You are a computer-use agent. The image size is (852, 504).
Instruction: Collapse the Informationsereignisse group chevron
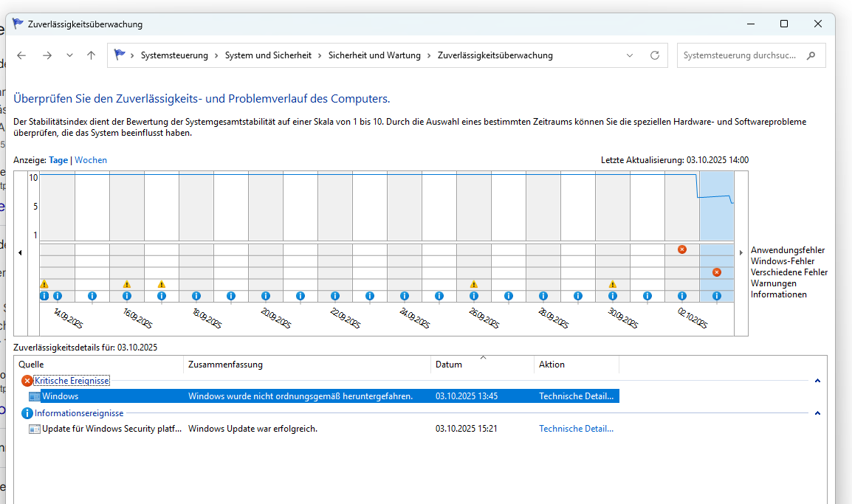pyautogui.click(x=817, y=413)
